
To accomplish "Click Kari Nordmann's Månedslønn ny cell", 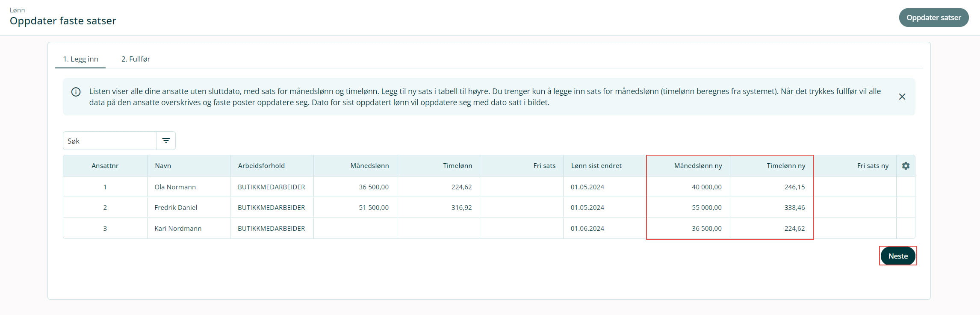I will (x=688, y=228).
